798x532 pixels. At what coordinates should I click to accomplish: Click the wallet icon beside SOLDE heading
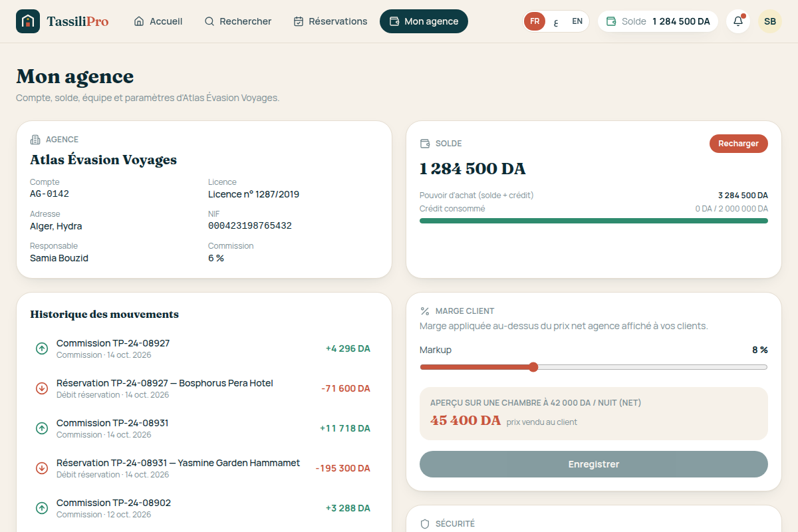click(425, 144)
